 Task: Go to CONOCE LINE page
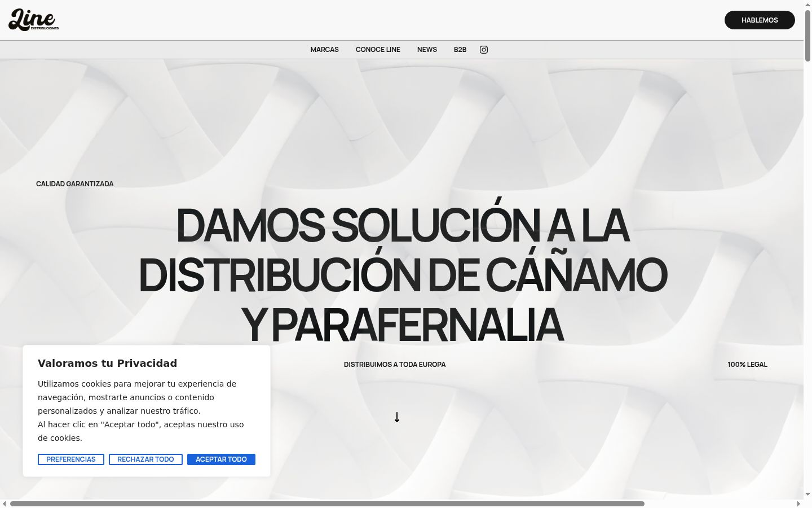point(378,50)
